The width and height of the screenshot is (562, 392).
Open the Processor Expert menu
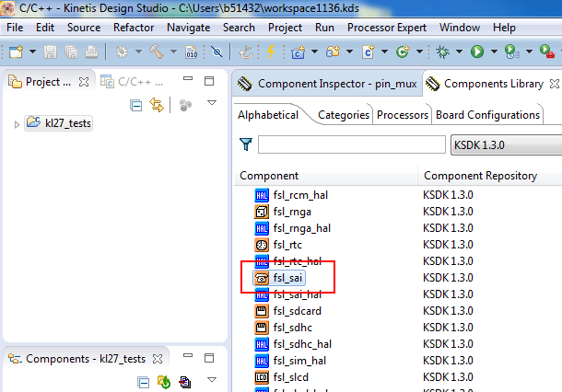click(387, 28)
